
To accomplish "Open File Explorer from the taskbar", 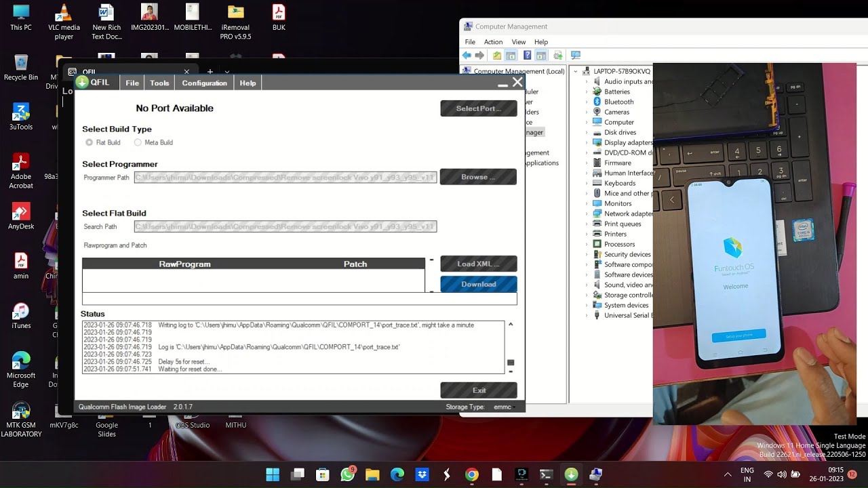I will (x=372, y=474).
